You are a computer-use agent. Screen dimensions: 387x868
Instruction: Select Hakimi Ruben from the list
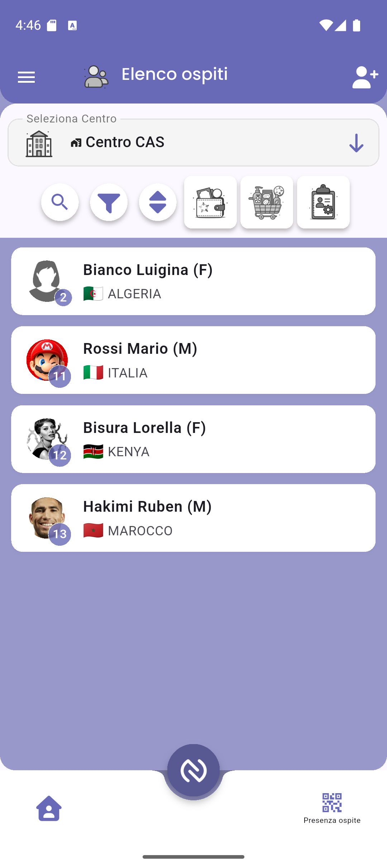click(193, 518)
